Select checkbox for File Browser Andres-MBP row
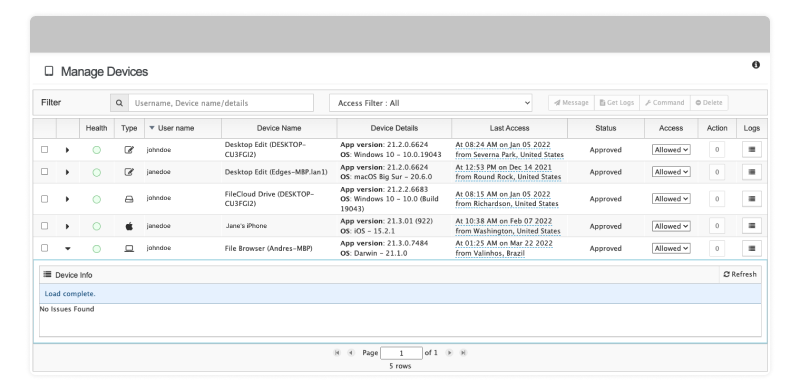The width and height of the screenshot is (800, 392). tap(44, 248)
